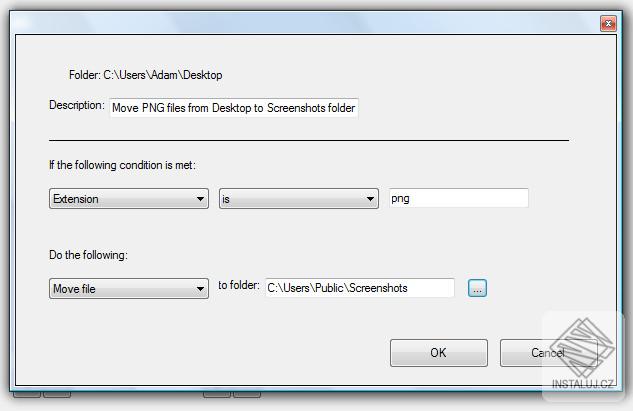Screen dimensions: 633x411
Task: Click into the png extension value field
Action: click(459, 198)
